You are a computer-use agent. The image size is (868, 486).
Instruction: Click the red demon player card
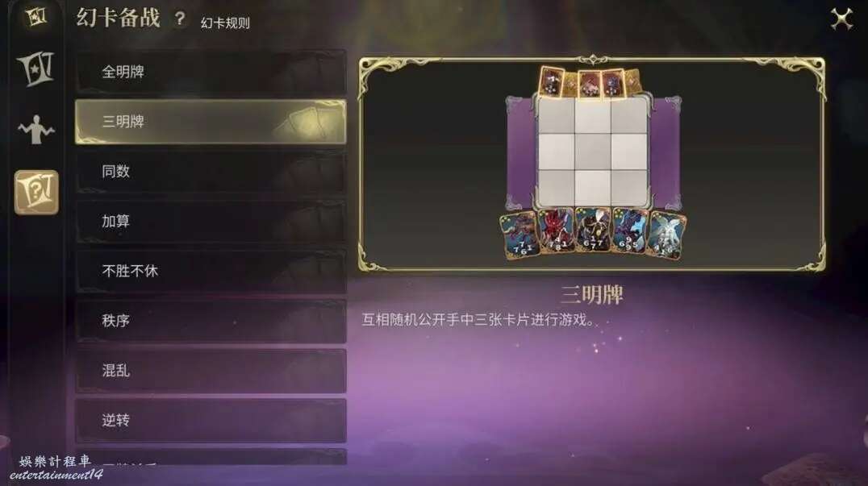(555, 231)
